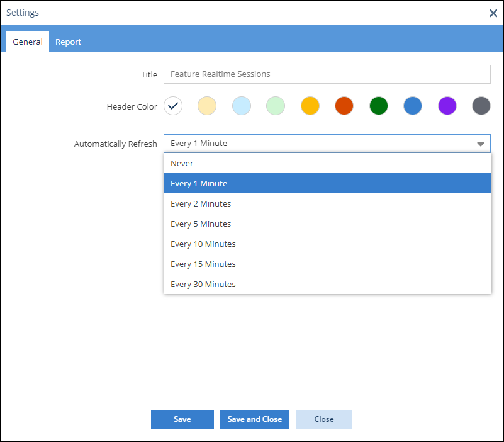Click the Save and Close button
The image size is (504, 442).
click(x=255, y=419)
